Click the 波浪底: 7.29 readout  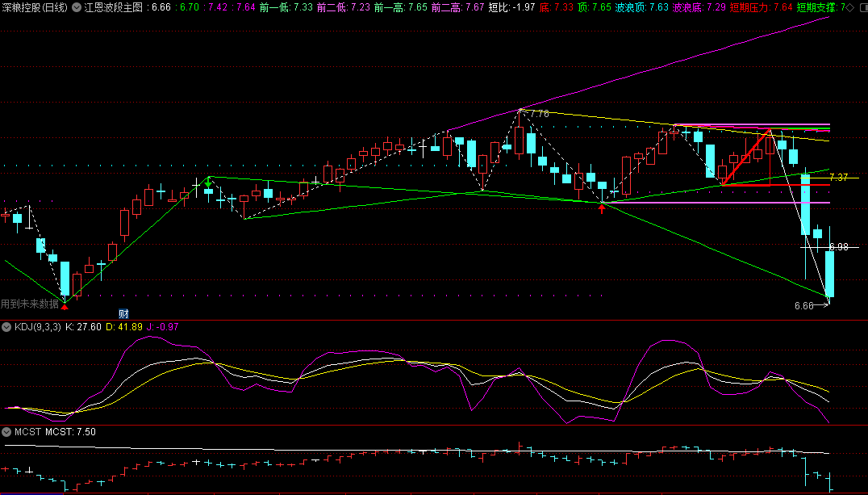[x=699, y=8]
